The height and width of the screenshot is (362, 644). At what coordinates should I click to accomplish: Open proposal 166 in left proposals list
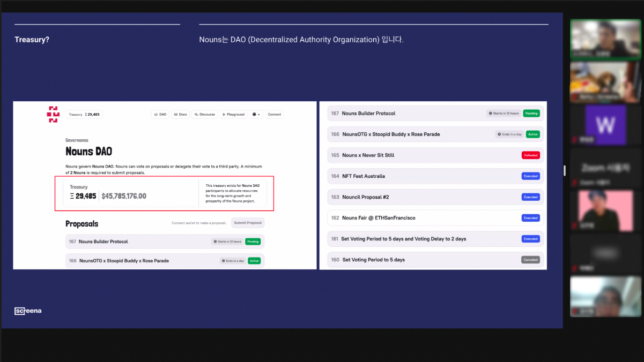(x=165, y=261)
